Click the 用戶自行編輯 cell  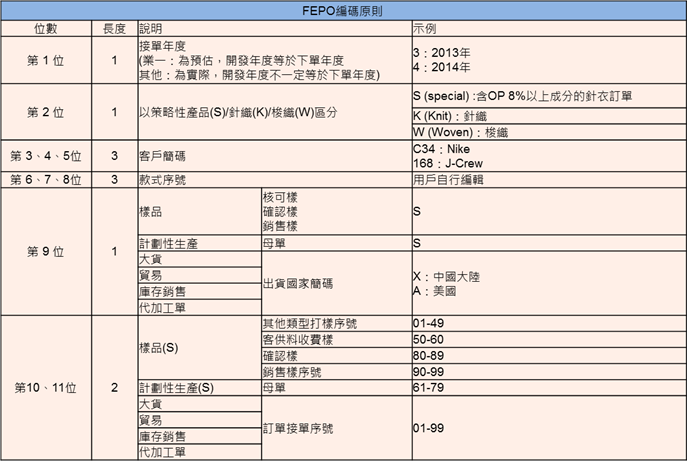(448, 180)
